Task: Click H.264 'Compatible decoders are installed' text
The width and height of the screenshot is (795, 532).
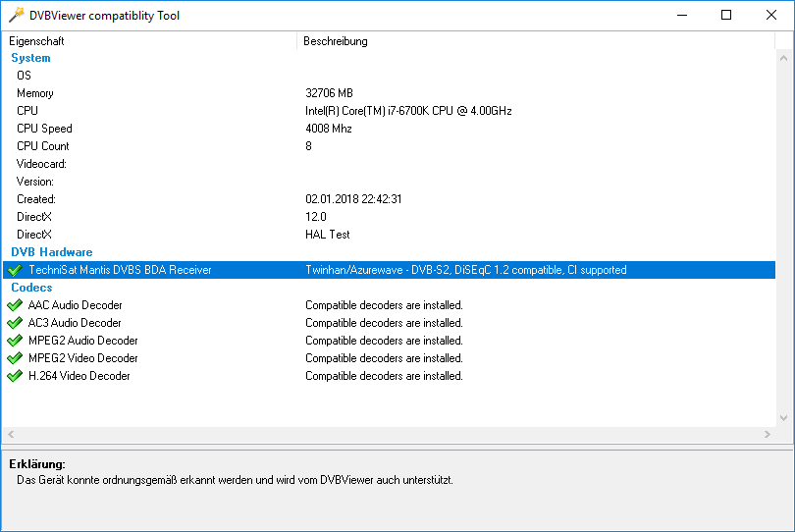Action: click(384, 376)
